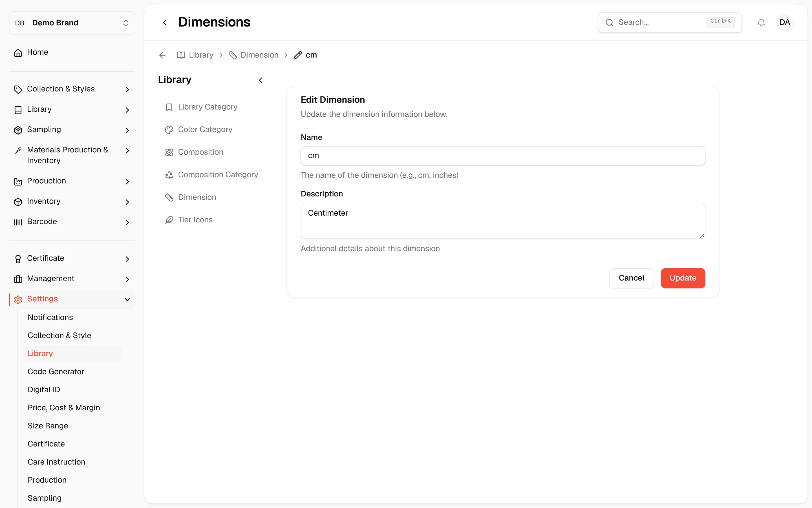Open Tier Icons in Library panel

tap(195, 220)
